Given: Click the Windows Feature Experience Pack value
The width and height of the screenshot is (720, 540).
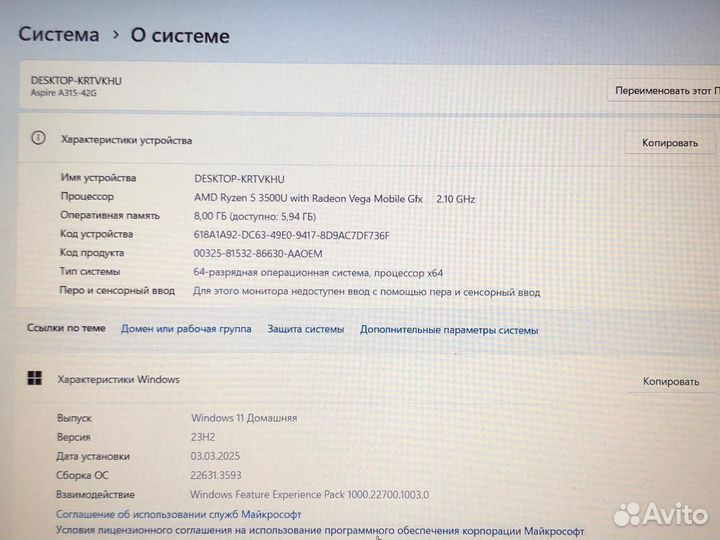Looking at the screenshot, I should (309, 495).
